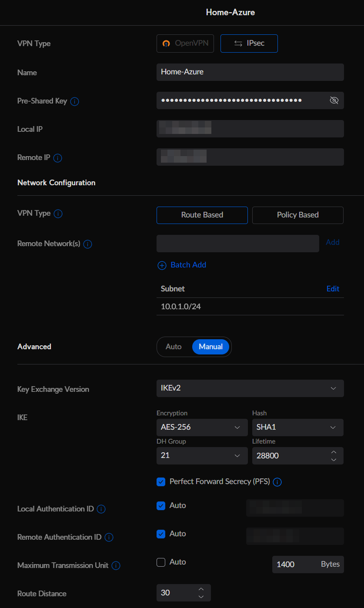
Task: Click the Batch Add plus icon
Action: 162,265
